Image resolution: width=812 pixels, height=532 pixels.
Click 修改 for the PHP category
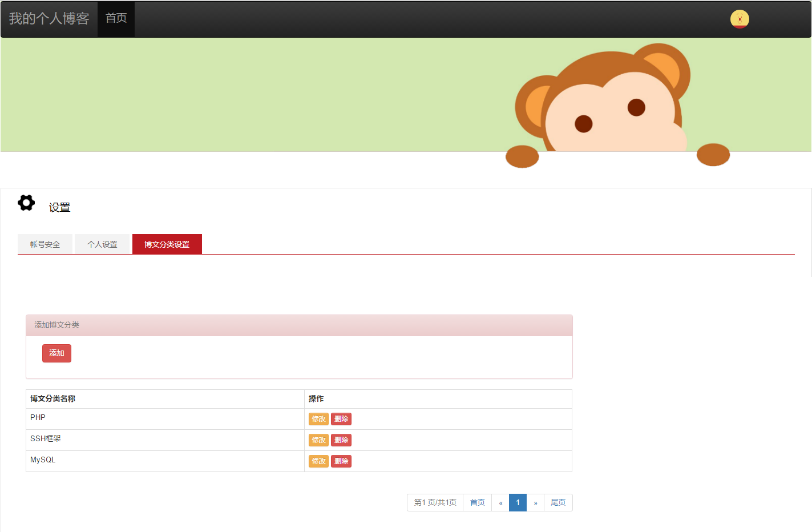[318, 419]
